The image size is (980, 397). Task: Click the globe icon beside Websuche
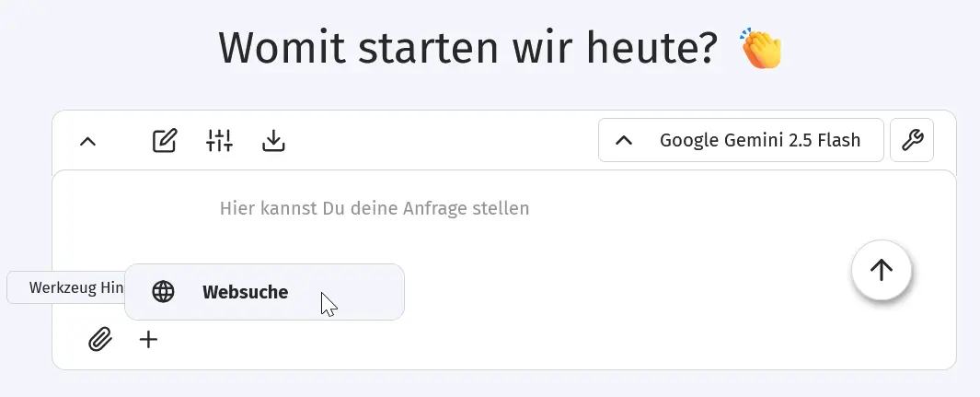163,292
